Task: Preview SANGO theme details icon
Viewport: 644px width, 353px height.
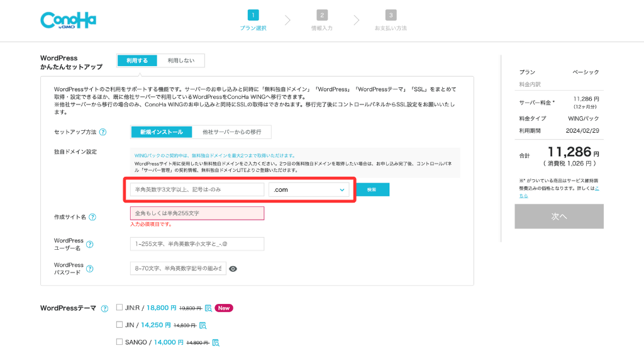Action: click(216, 343)
